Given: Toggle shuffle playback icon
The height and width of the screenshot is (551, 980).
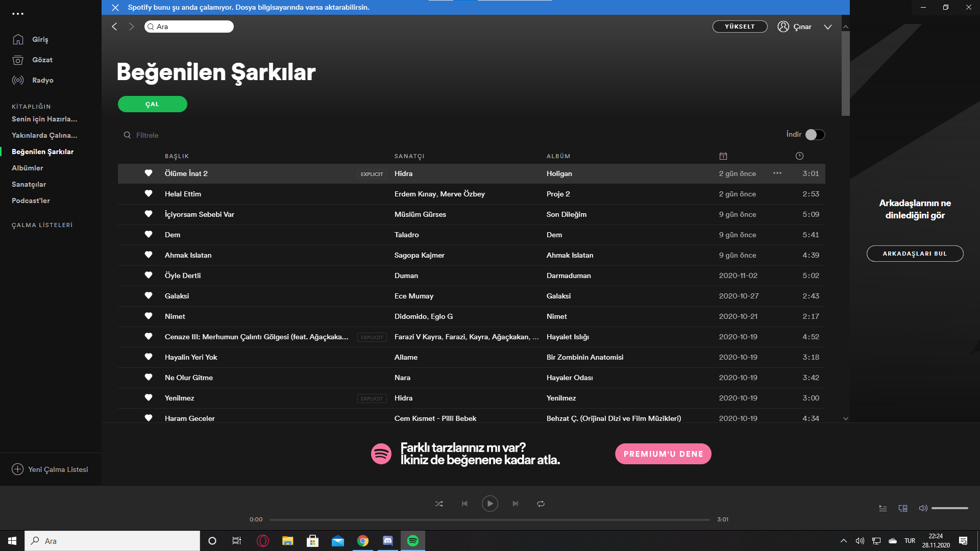Looking at the screenshot, I should coord(439,504).
